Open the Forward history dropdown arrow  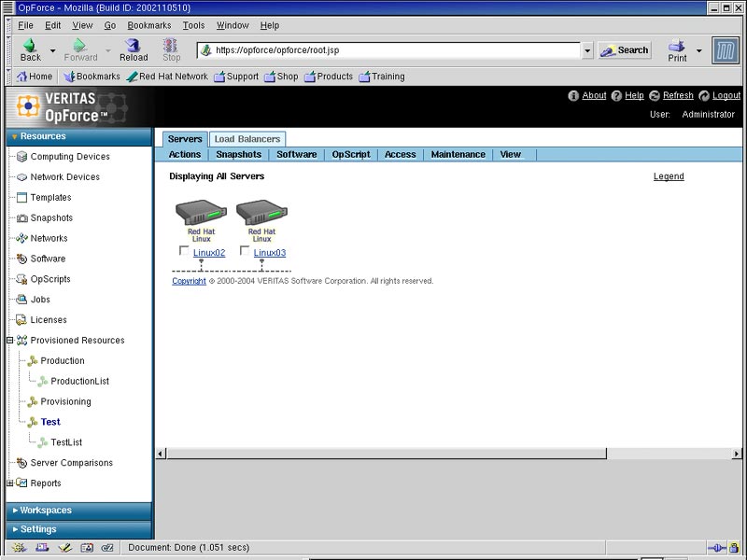pyautogui.click(x=108, y=50)
